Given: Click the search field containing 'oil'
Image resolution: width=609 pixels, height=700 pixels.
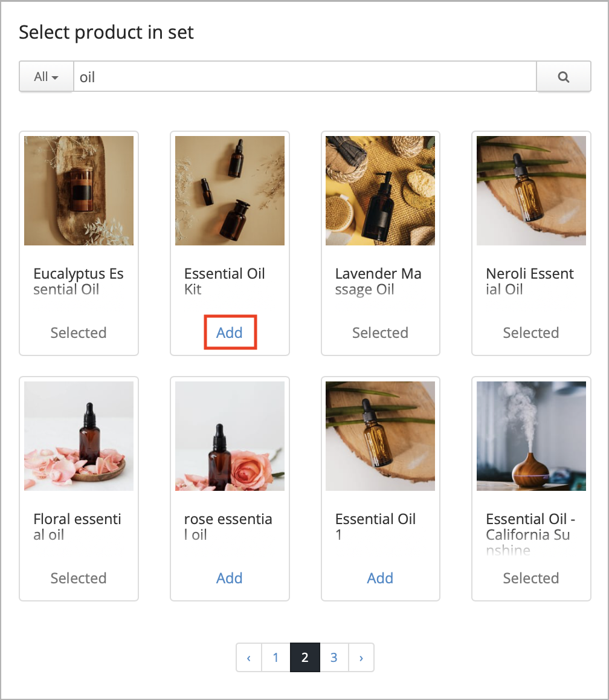Looking at the screenshot, I should (304, 77).
